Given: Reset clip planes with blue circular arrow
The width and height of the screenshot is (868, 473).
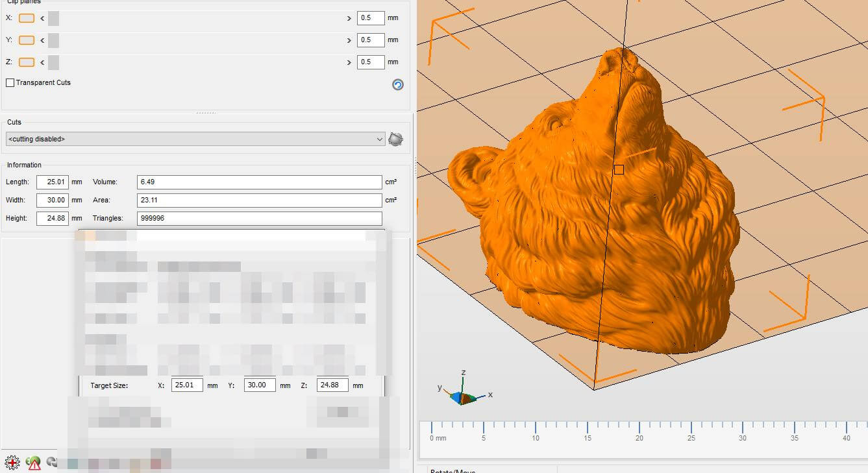Looking at the screenshot, I should tap(398, 85).
